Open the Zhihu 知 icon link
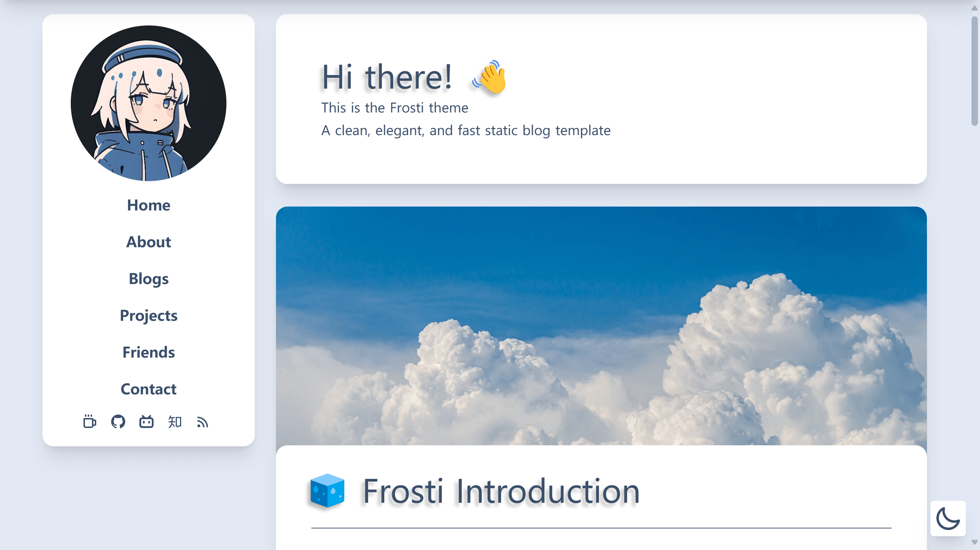This screenshot has width=980, height=550. coord(175,422)
